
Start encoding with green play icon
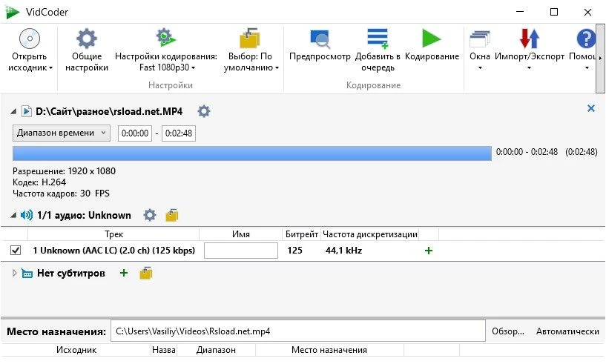pyautogui.click(x=431, y=39)
